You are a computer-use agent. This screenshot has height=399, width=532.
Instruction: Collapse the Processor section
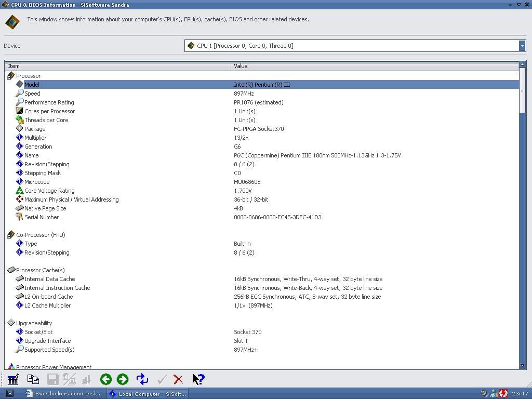(x=11, y=76)
